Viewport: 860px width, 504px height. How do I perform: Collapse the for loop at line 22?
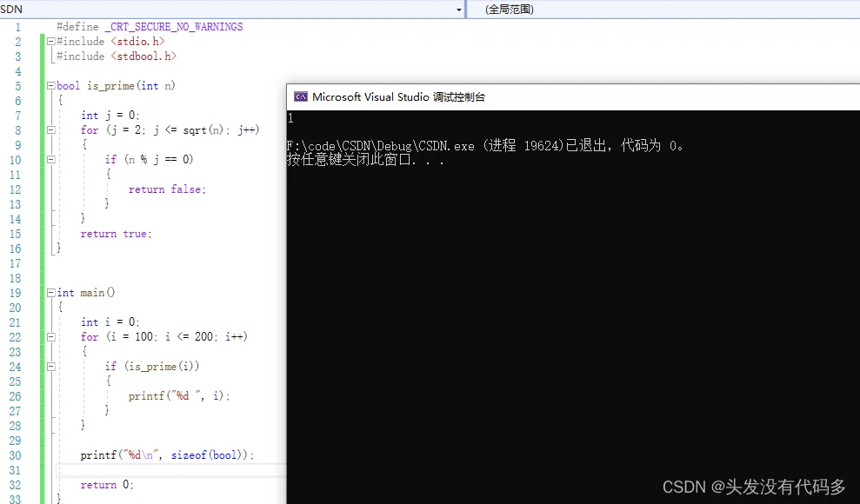pyautogui.click(x=51, y=337)
